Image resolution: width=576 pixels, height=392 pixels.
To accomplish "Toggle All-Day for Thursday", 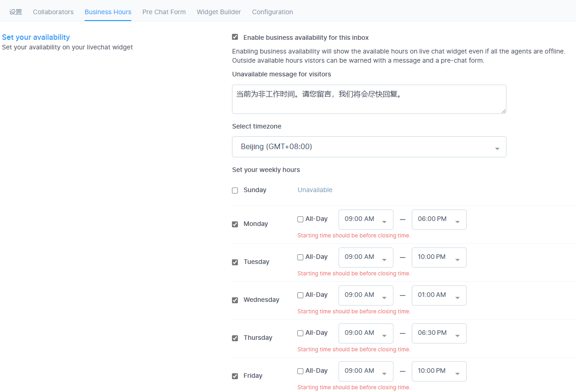I will pos(300,333).
